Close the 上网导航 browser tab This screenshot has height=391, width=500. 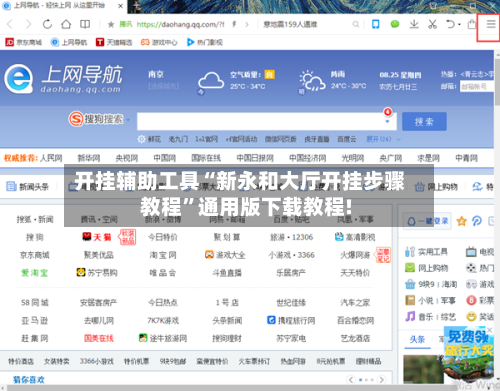pos(121,6)
